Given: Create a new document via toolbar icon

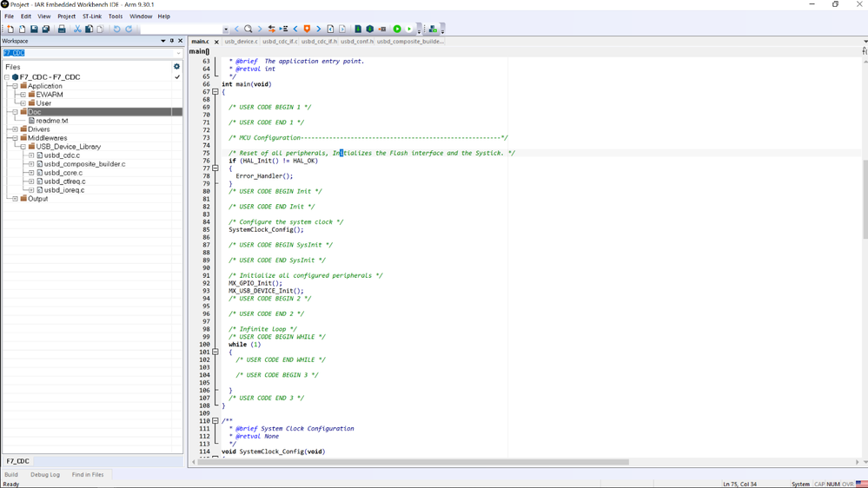Looking at the screenshot, I should pos(10,29).
